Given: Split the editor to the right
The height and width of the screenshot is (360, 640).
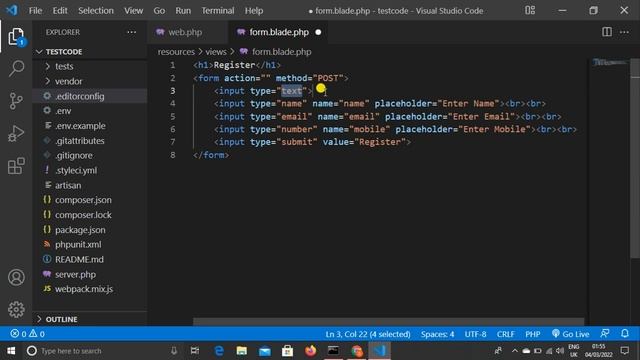Looking at the screenshot, I should pos(607,32).
